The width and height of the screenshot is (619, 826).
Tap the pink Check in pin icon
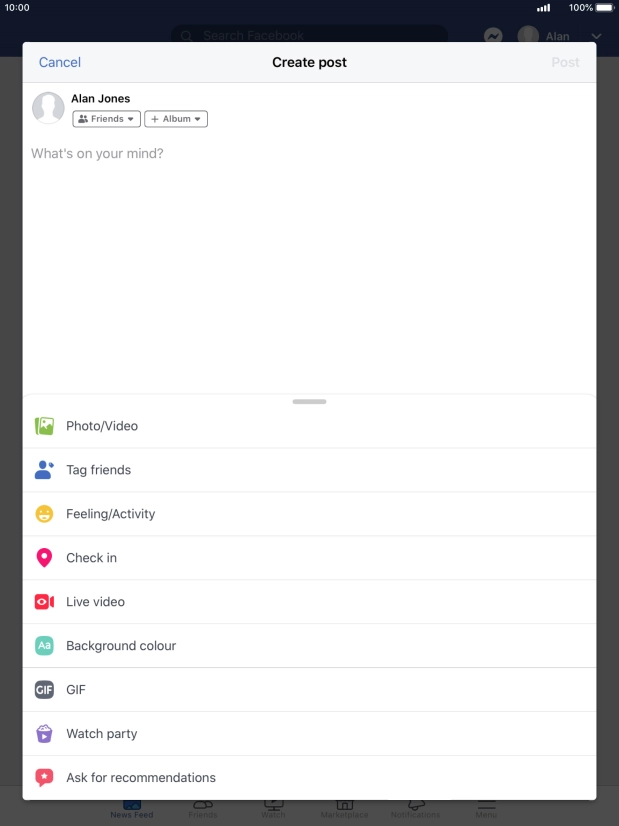point(44,557)
